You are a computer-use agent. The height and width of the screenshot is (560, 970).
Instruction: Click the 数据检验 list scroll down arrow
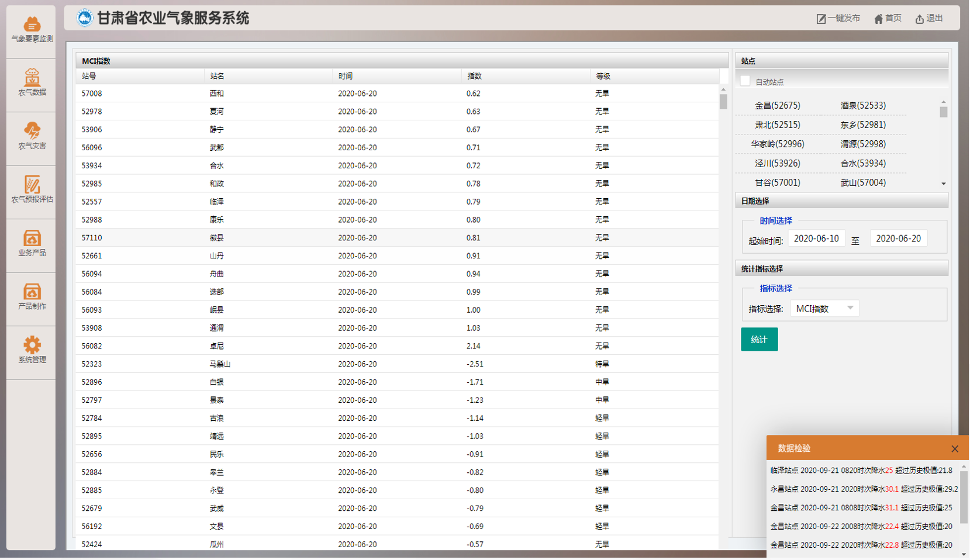coord(964,554)
